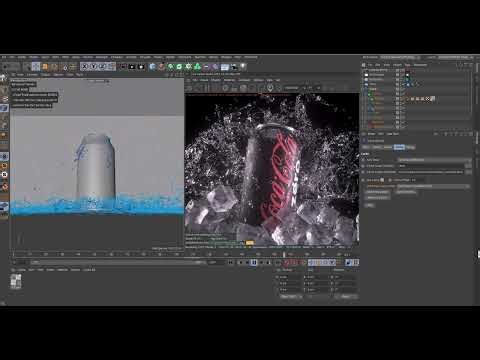This screenshot has height=360, width=480.
Task: Click the purple deformer icon
Action: click(215, 67)
